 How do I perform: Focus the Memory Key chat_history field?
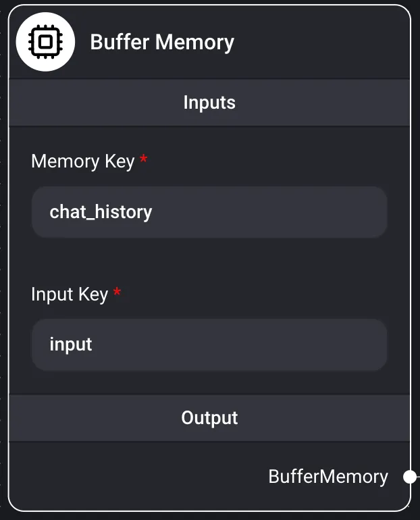pos(209,212)
